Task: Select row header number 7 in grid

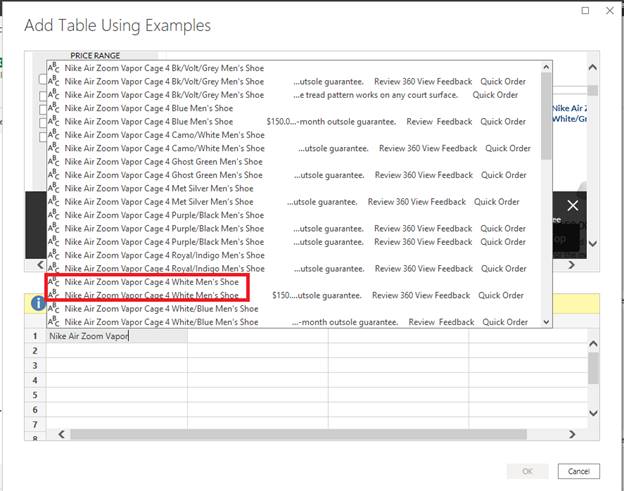Action: [x=35, y=424]
